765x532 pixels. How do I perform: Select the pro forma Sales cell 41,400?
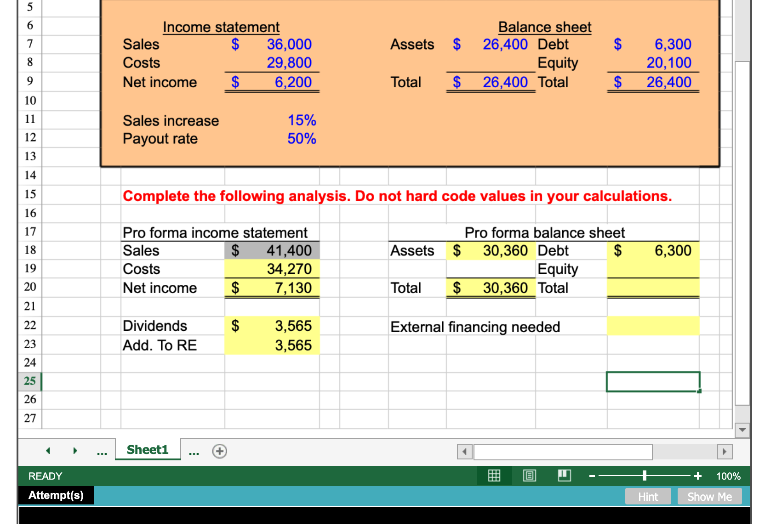pos(272,250)
